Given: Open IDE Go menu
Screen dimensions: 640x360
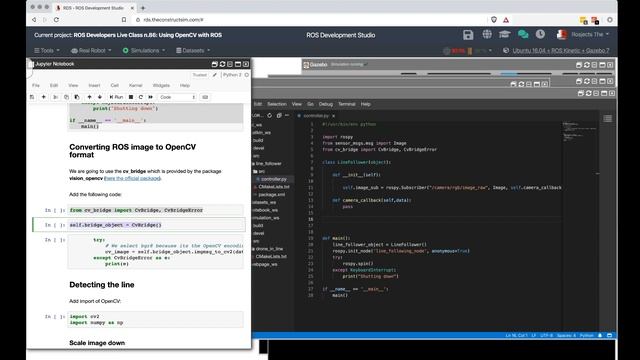Looking at the screenshot, I should coord(310,104).
